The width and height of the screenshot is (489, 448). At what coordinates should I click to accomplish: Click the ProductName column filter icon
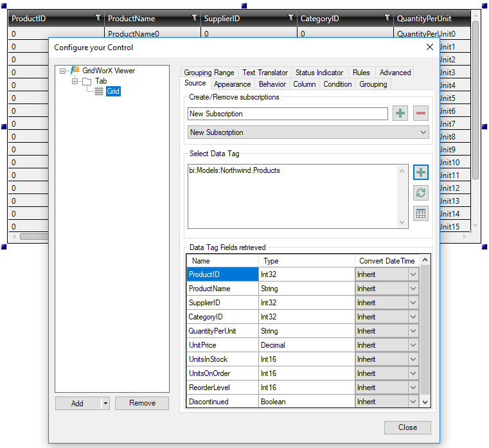pos(194,19)
